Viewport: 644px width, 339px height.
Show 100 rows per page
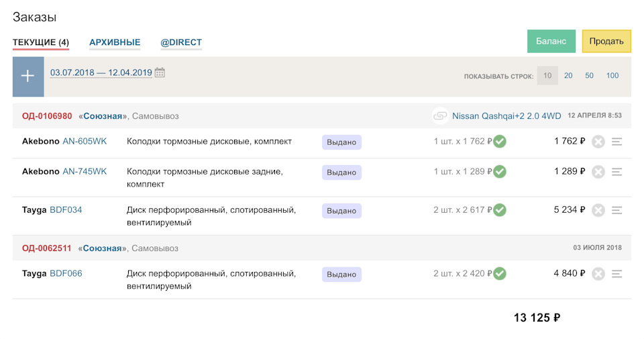pyautogui.click(x=612, y=76)
